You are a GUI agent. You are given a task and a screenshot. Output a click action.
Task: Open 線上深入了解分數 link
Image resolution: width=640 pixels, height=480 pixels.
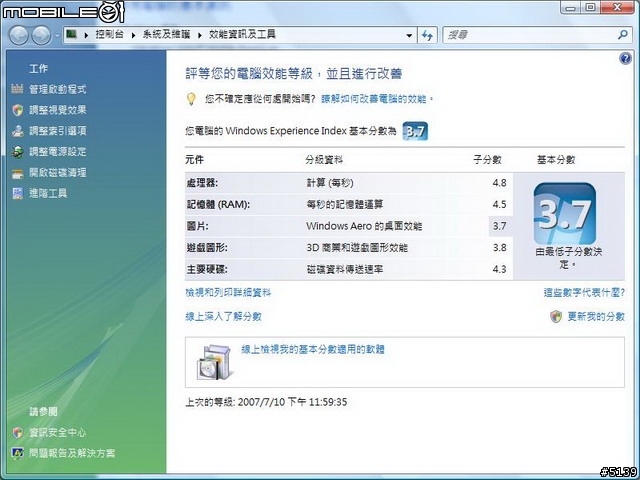click(223, 317)
